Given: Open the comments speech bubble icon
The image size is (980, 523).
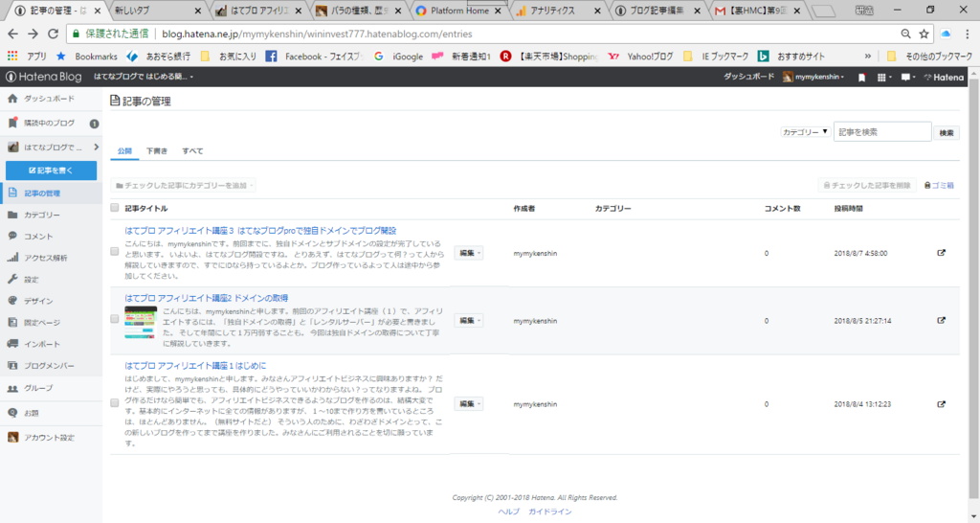Looking at the screenshot, I should 12,236.
